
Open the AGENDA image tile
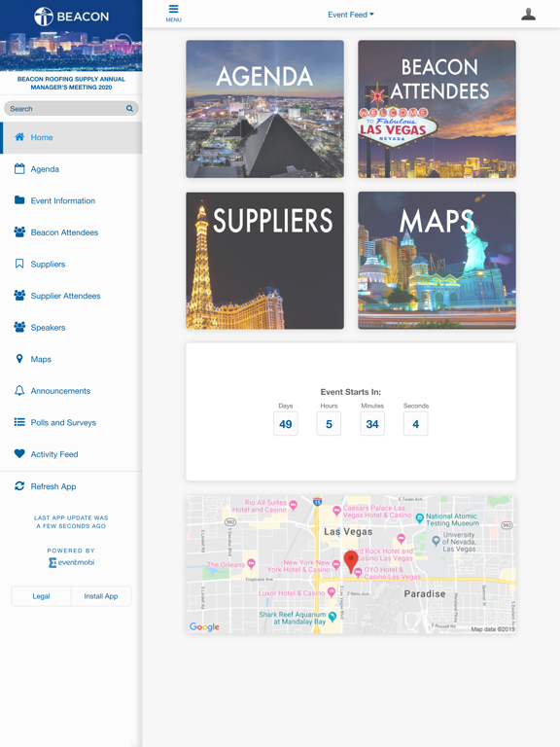pos(264,109)
